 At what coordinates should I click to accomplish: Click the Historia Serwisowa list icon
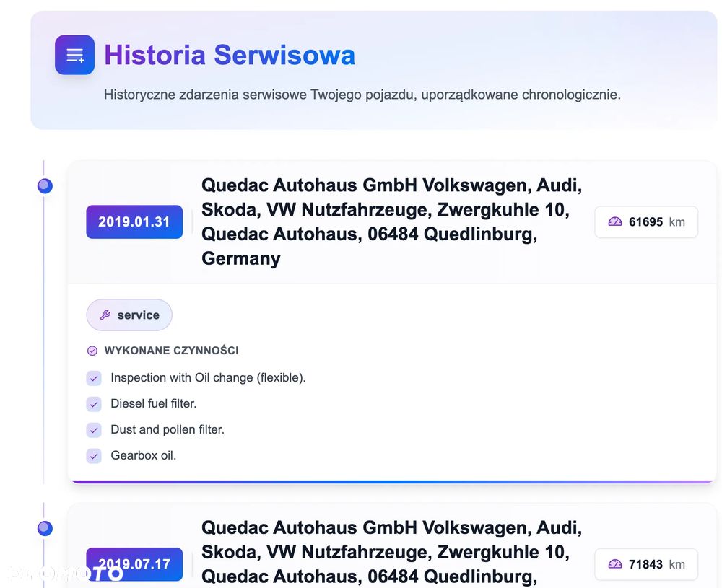[74, 55]
